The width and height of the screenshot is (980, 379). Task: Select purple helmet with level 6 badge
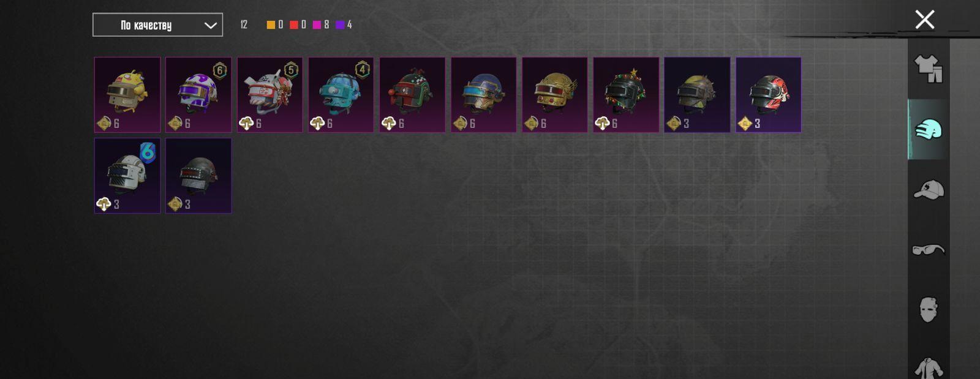coord(198,95)
